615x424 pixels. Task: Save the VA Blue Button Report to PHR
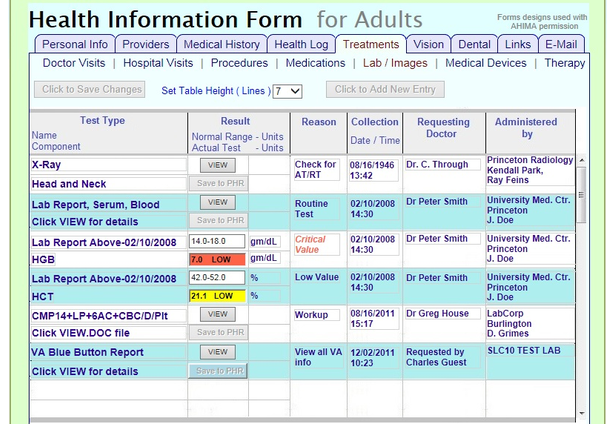(x=218, y=371)
